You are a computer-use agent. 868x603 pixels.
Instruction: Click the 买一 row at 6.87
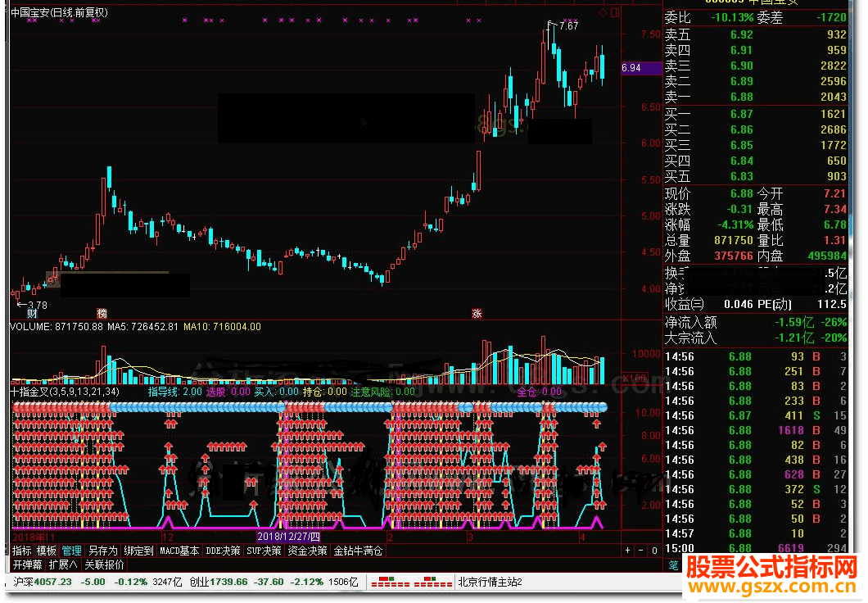pos(755,114)
